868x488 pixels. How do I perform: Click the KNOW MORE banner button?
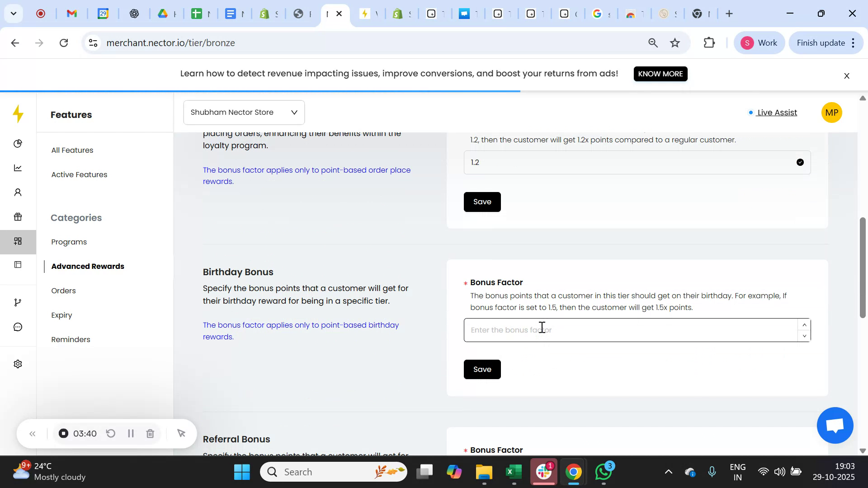point(660,74)
